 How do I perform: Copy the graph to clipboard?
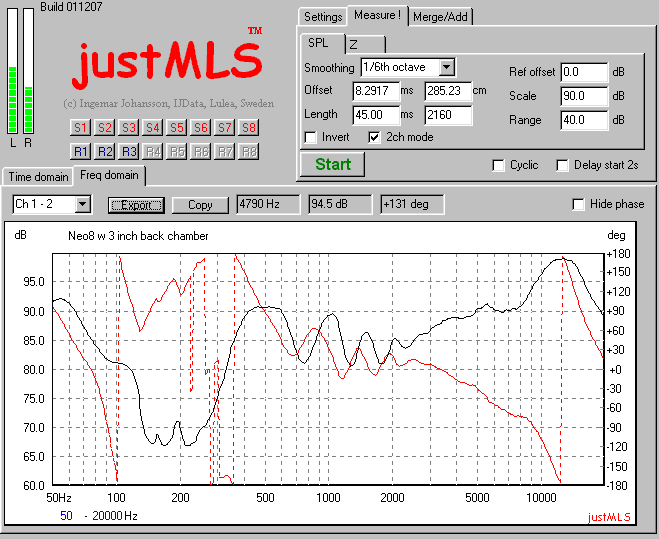[x=200, y=205]
